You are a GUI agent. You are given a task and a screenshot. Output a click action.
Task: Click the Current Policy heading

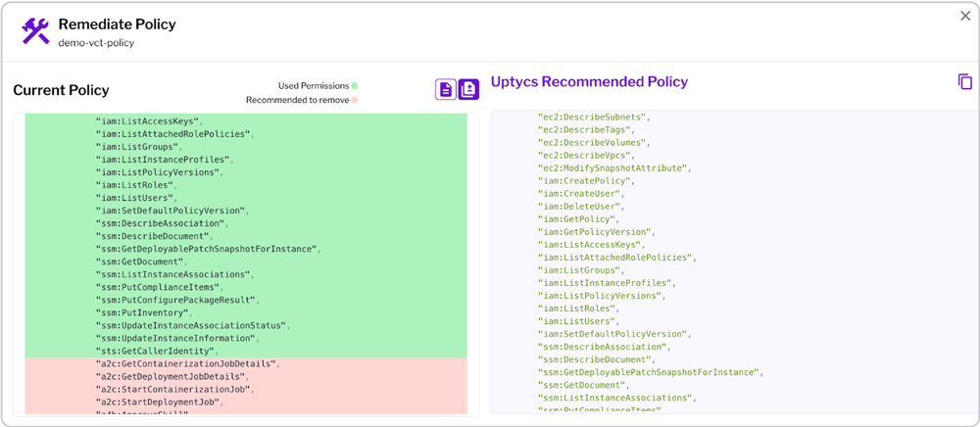[61, 90]
